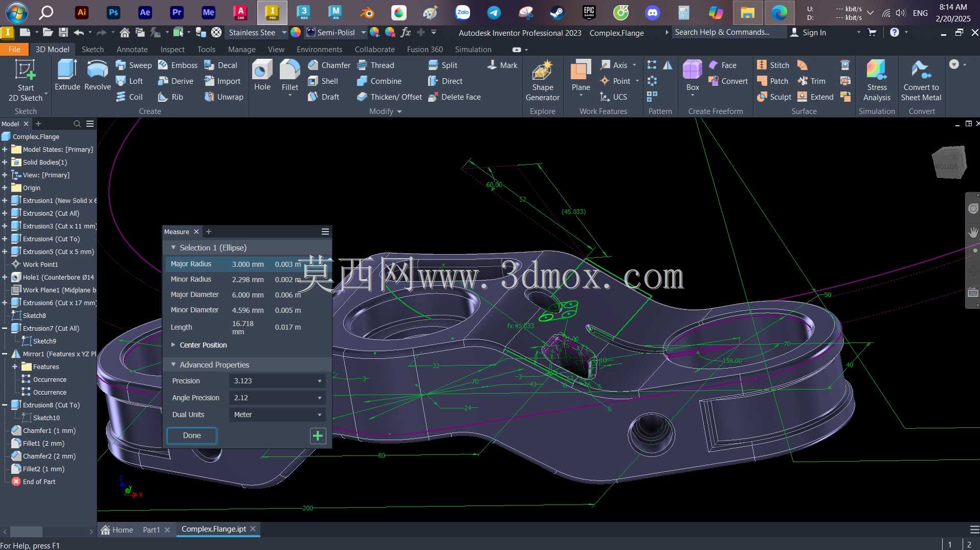
Task: Add a selection with green plus button
Action: pos(318,436)
